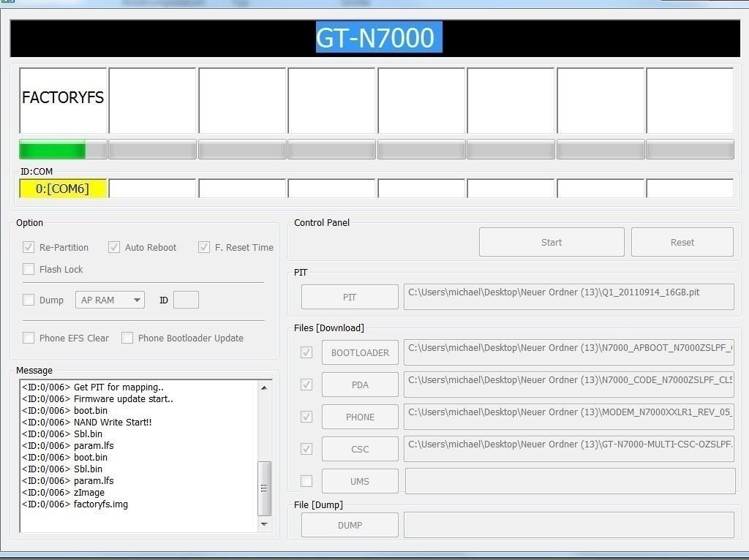Click the PDA file button

pyautogui.click(x=360, y=385)
